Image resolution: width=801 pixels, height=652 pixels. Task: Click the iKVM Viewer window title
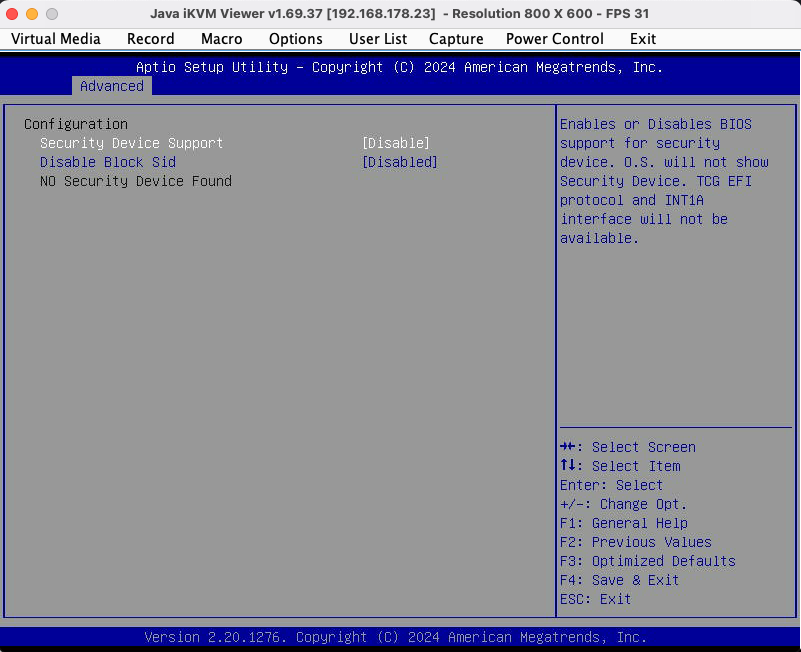tap(399, 14)
